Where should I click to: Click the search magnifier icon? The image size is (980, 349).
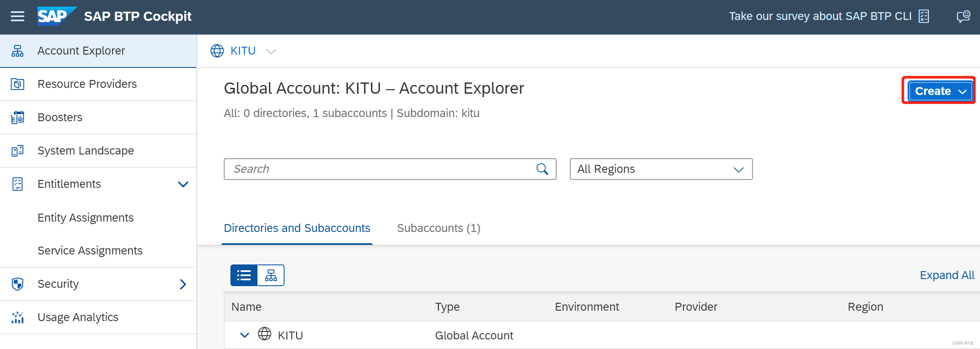542,169
